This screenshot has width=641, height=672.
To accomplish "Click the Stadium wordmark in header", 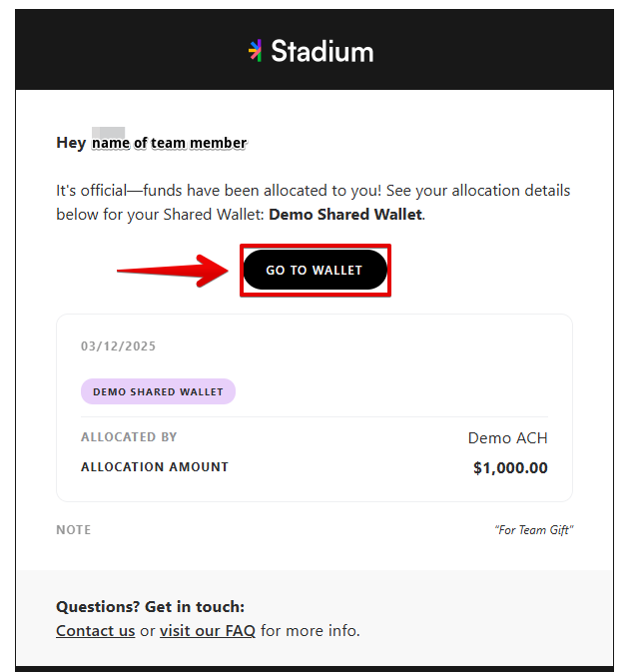I will pyautogui.click(x=322, y=52).
